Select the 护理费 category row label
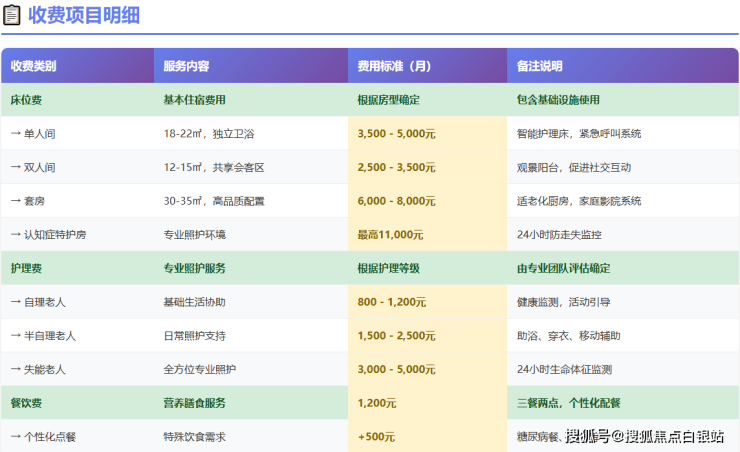Viewport: 740px width, 452px height. (26, 268)
